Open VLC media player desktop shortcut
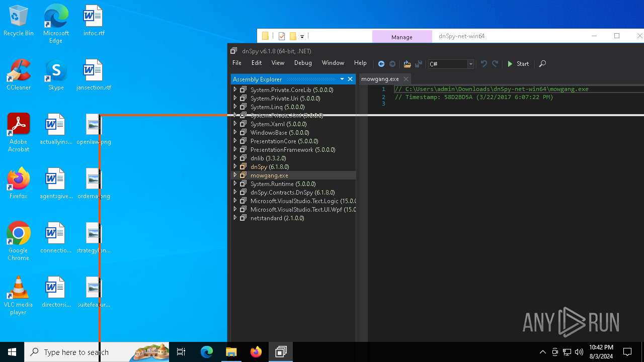The width and height of the screenshot is (644, 362). pos(19,296)
